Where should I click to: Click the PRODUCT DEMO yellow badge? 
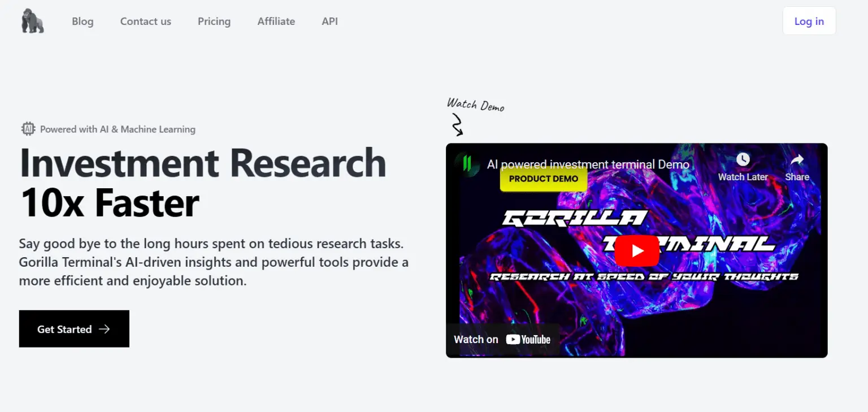544,179
